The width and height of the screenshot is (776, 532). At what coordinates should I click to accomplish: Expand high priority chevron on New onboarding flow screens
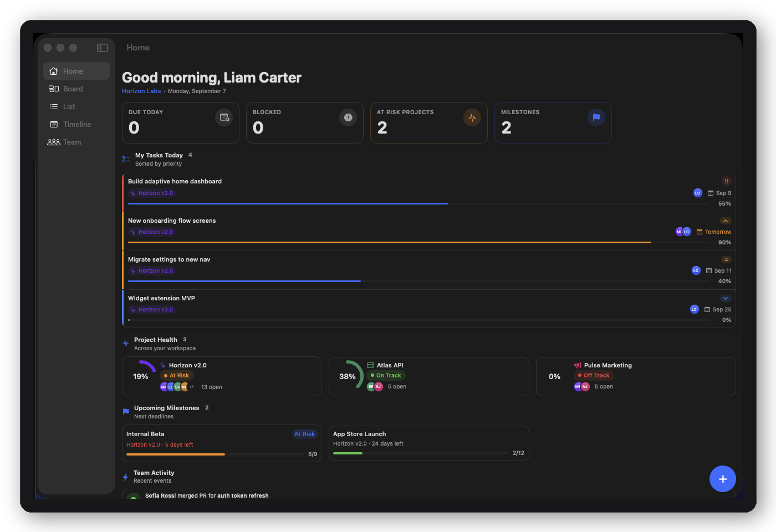pos(726,221)
